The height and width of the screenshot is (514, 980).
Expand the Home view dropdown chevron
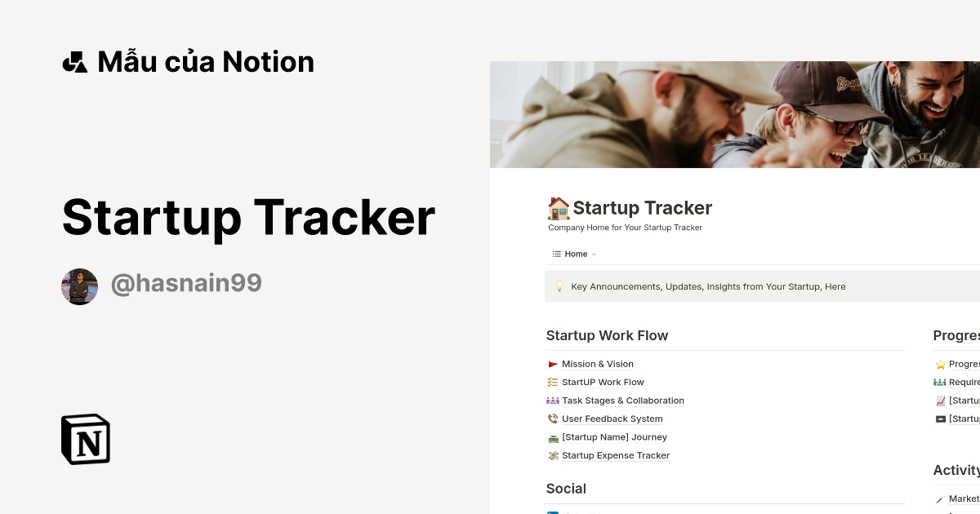coord(592,254)
